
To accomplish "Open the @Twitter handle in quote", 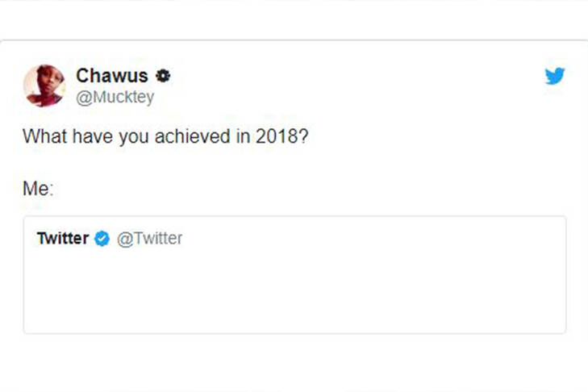I will click(x=149, y=239).
